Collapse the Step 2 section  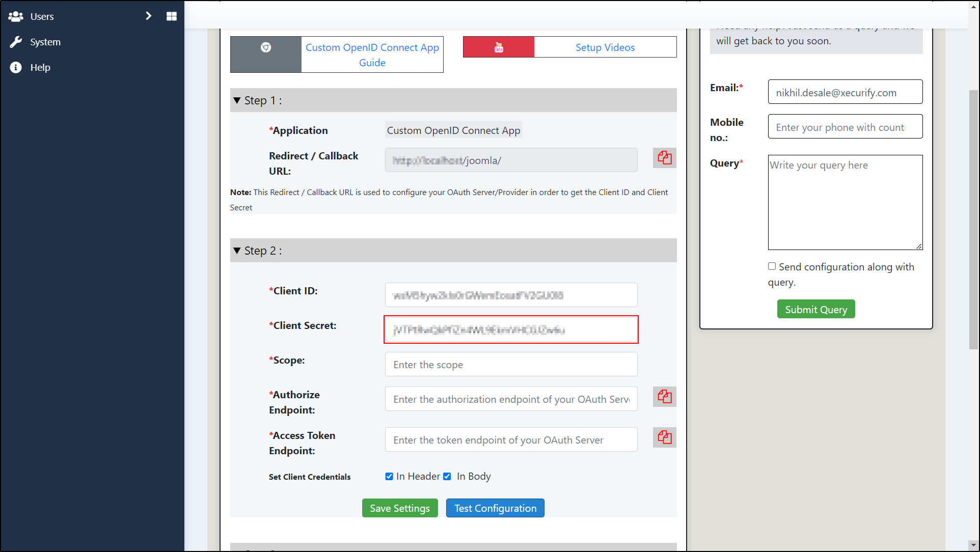click(x=237, y=251)
